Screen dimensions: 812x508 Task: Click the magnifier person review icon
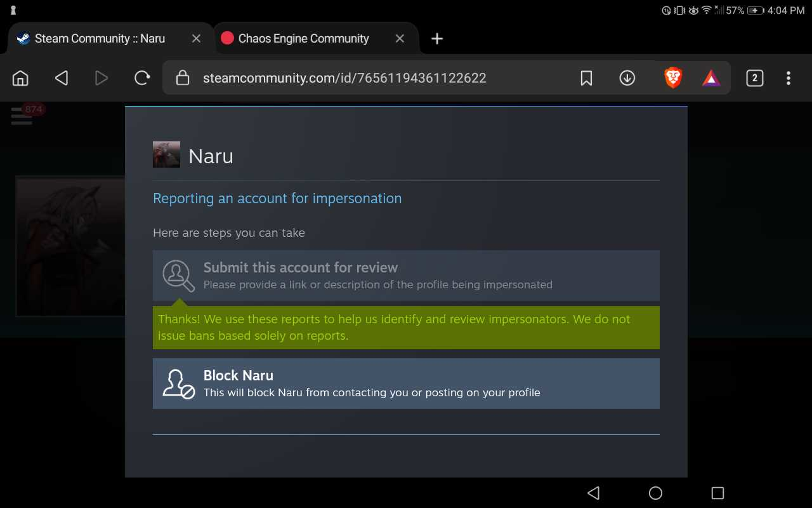click(x=178, y=275)
